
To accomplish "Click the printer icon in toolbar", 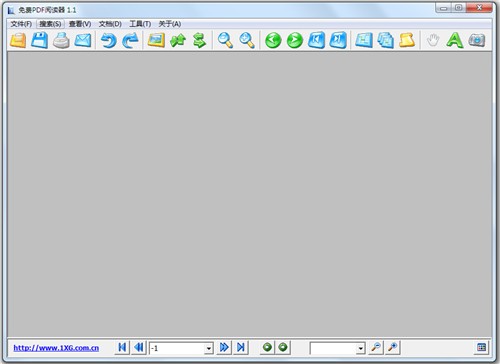I will tap(61, 40).
